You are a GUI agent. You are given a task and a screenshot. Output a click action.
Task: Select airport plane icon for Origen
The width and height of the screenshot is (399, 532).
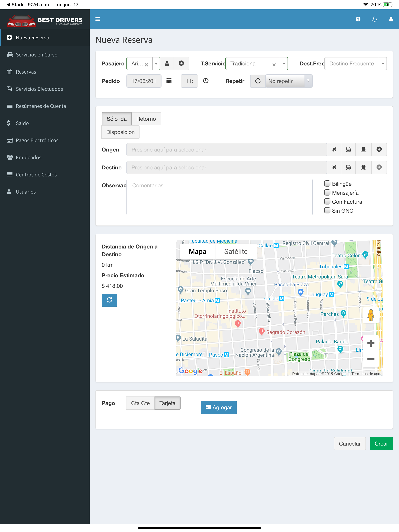(x=334, y=150)
